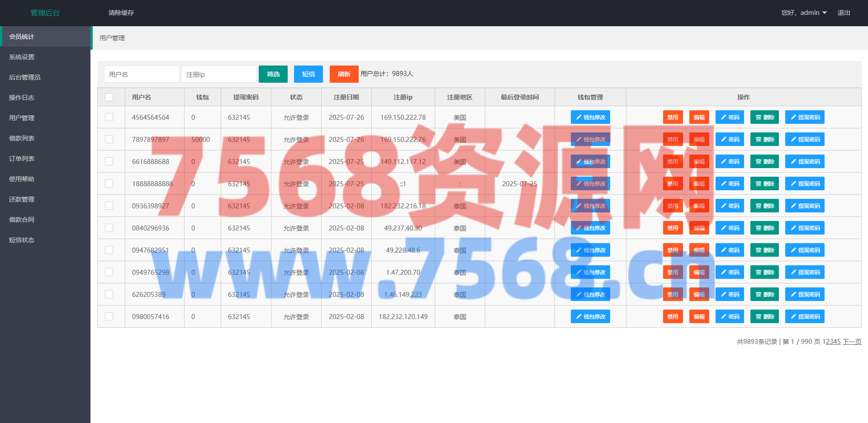Click the 清除缓存 item in top bar
Image resolution: width=868 pixels, height=423 pixels.
121,13
